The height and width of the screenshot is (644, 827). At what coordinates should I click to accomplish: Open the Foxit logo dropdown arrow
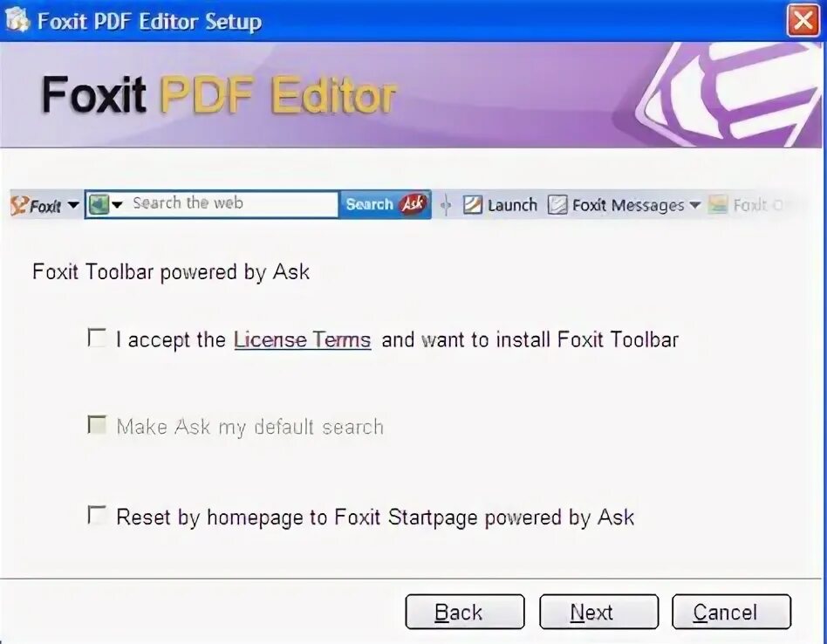click(x=73, y=205)
